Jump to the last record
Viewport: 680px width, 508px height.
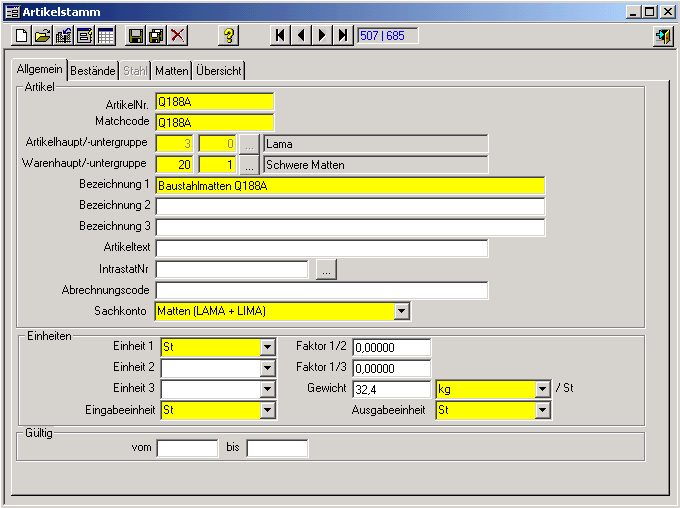[x=343, y=36]
